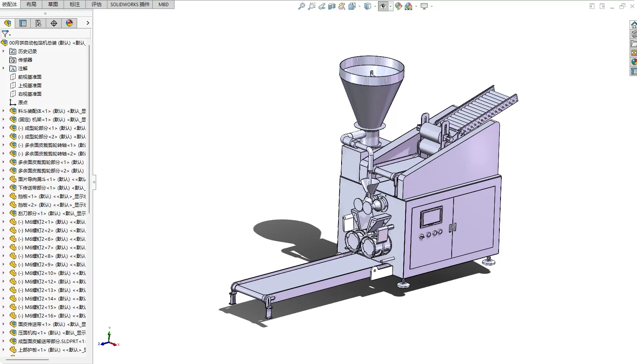Toggle the right panel with right-arrow button

point(602,6)
